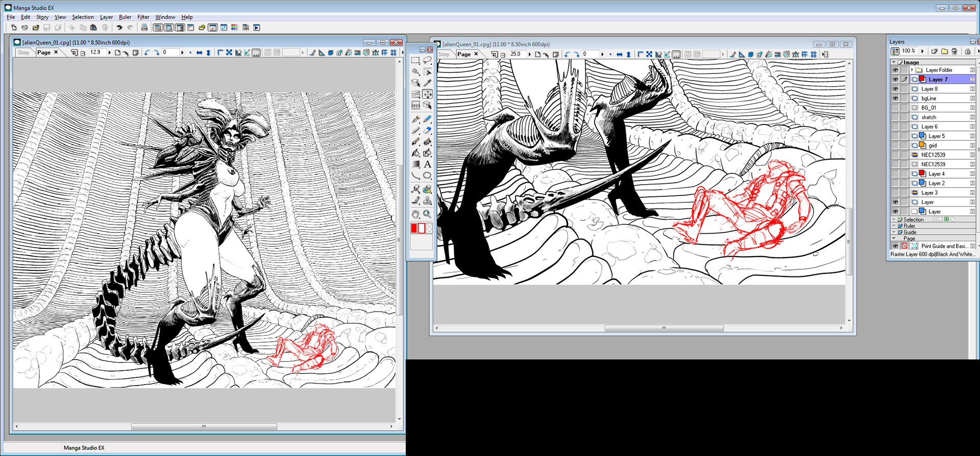Select the Rectangular Marquee tool

(415, 60)
